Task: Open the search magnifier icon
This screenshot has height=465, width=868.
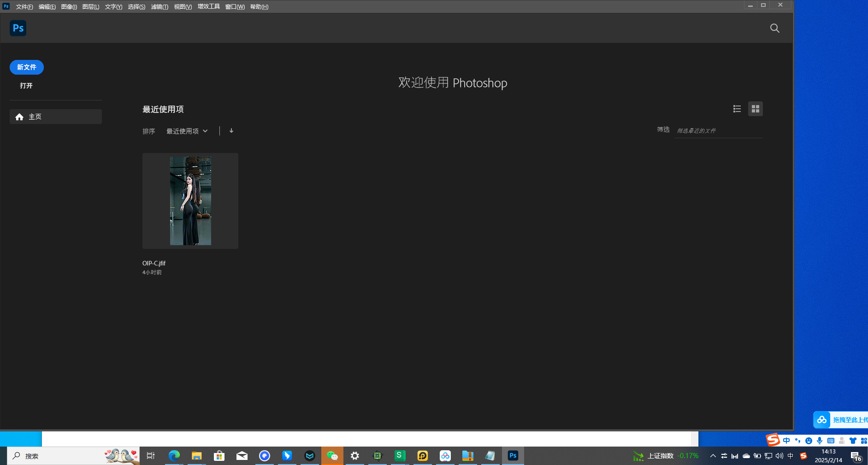Action: click(x=774, y=28)
